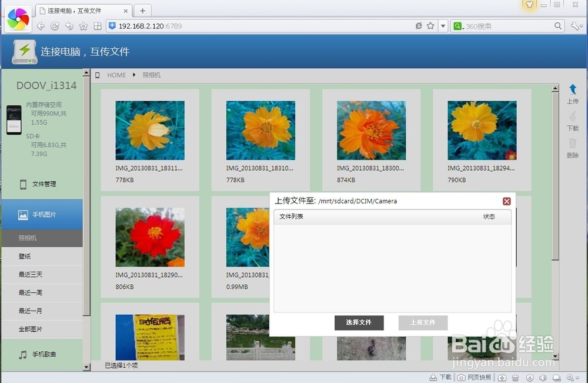This screenshot has height=383, width=588.
Task: Click 选择文件 button in upload dialog
Action: click(359, 322)
